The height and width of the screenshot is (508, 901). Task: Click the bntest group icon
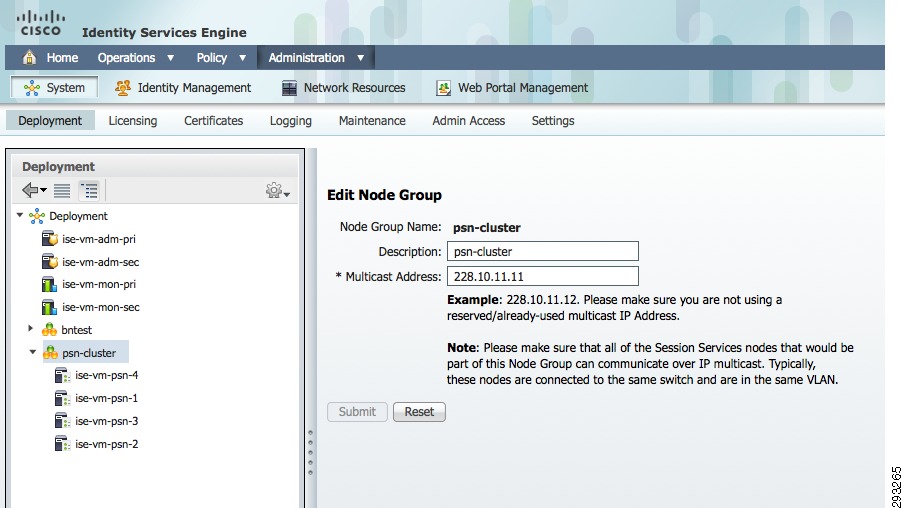(49, 330)
